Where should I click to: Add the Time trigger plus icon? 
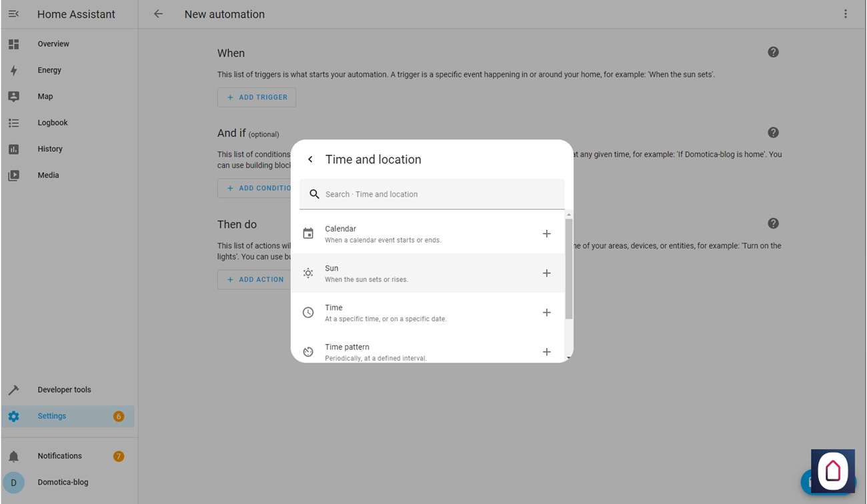pos(546,313)
